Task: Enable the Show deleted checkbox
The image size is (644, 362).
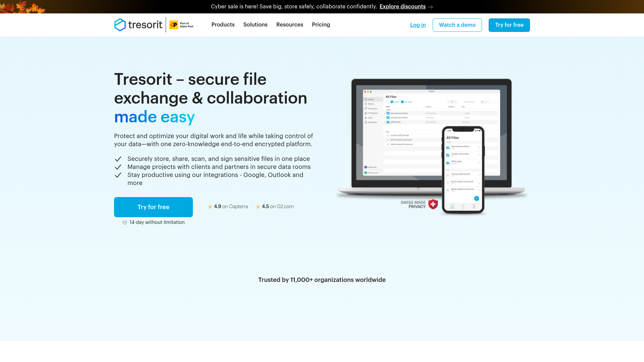Action: 465,102
